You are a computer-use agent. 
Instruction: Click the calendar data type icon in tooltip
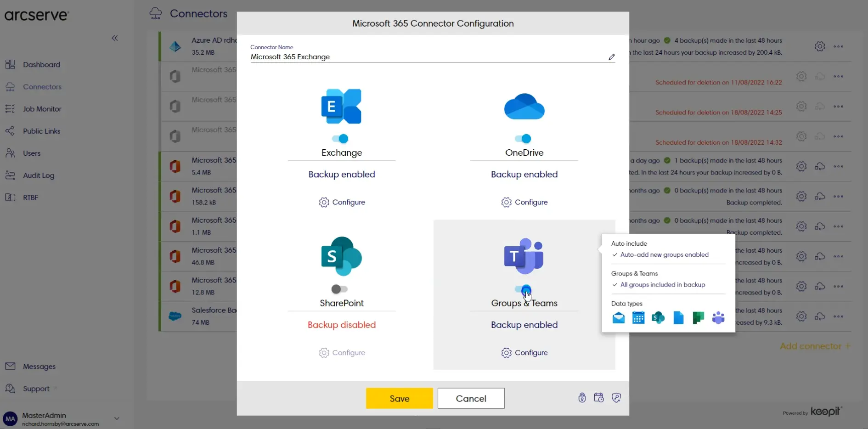click(x=638, y=317)
